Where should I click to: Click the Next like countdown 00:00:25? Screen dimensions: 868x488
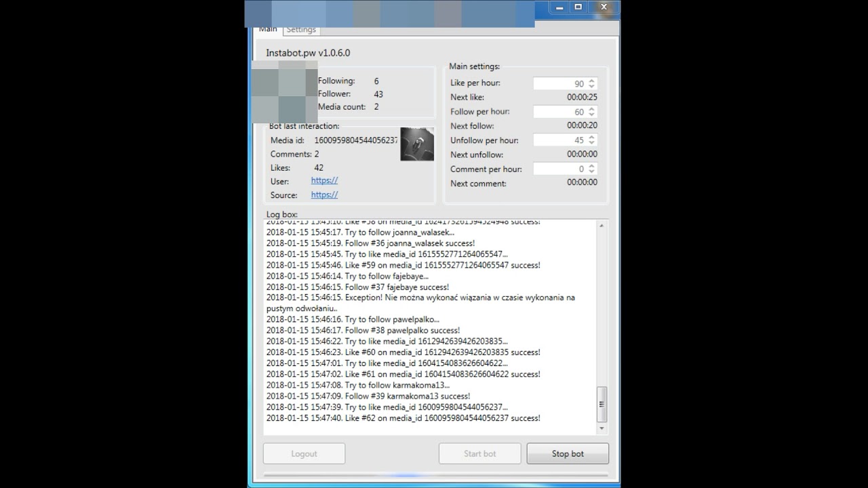click(x=582, y=98)
